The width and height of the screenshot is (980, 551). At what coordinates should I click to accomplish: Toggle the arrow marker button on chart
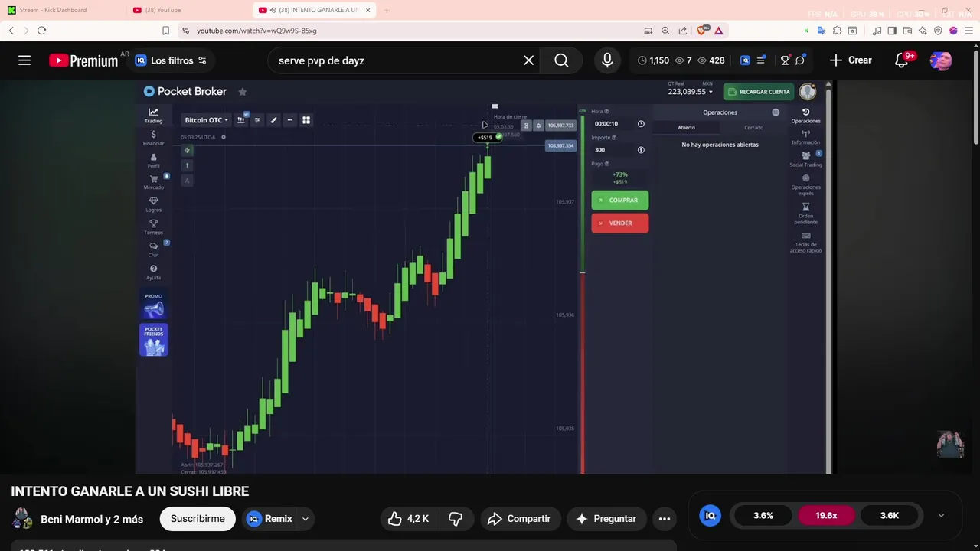(x=187, y=165)
